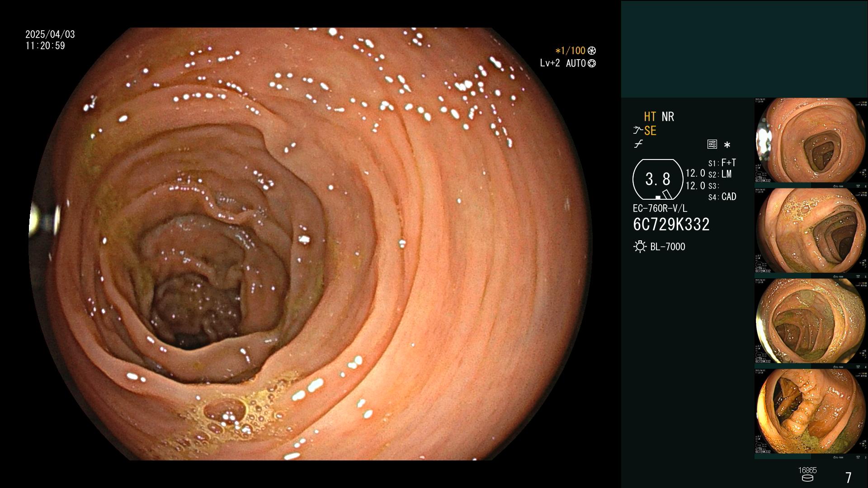868x488 pixels.
Task: Click the time 11:20:59
Action: (45, 46)
